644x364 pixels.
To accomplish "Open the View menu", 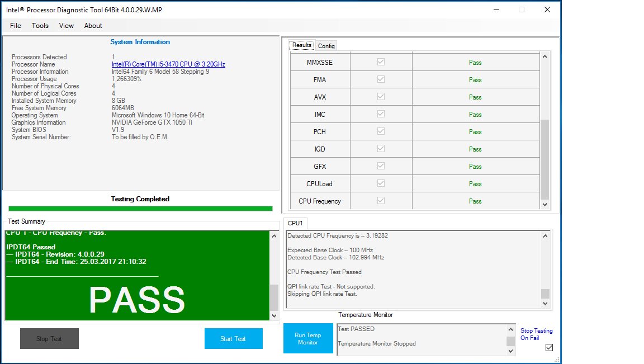I will (x=66, y=26).
